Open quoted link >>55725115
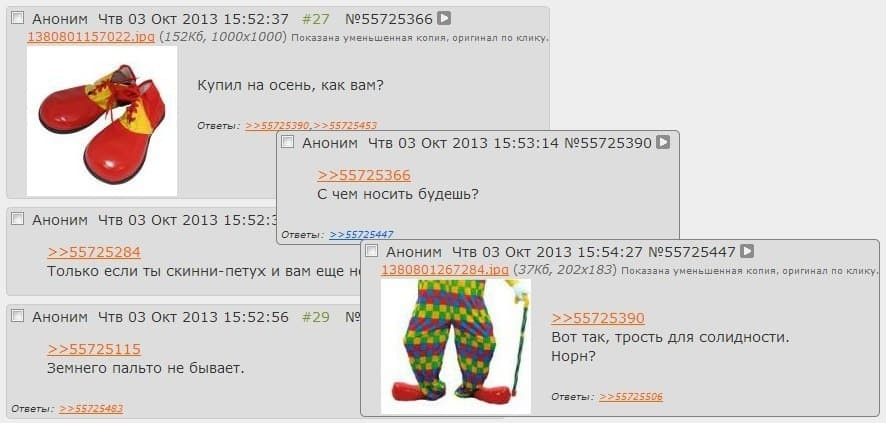886x423 pixels. tap(94, 349)
